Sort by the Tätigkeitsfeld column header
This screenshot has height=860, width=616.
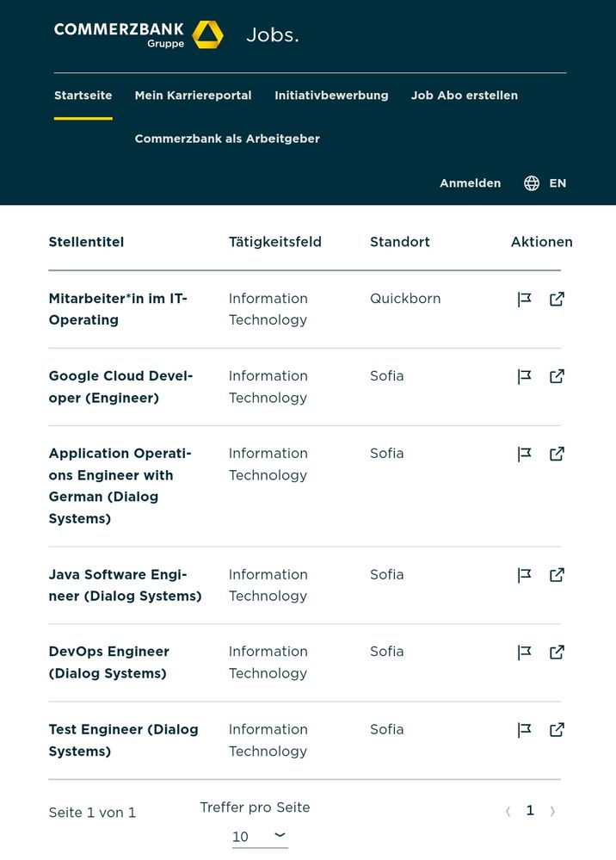[x=274, y=242]
